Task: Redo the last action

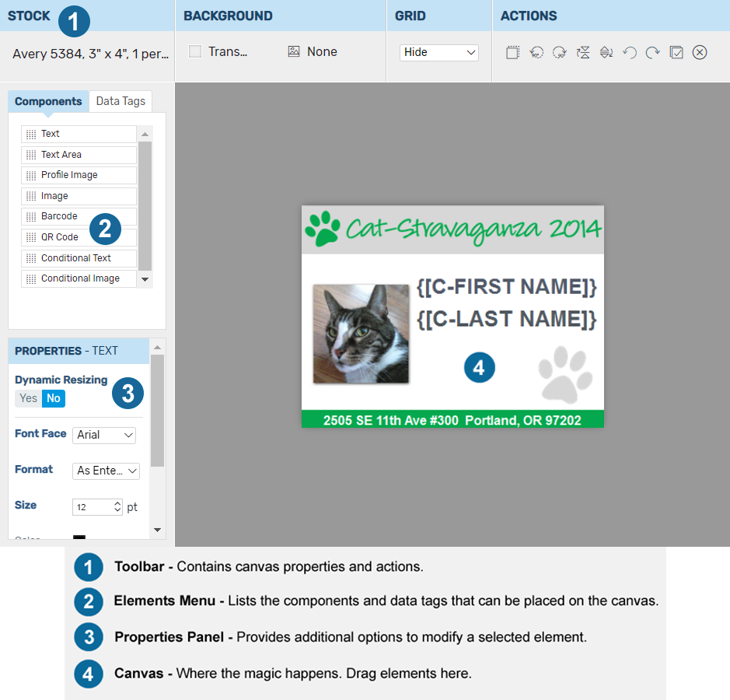Action: 652,52
